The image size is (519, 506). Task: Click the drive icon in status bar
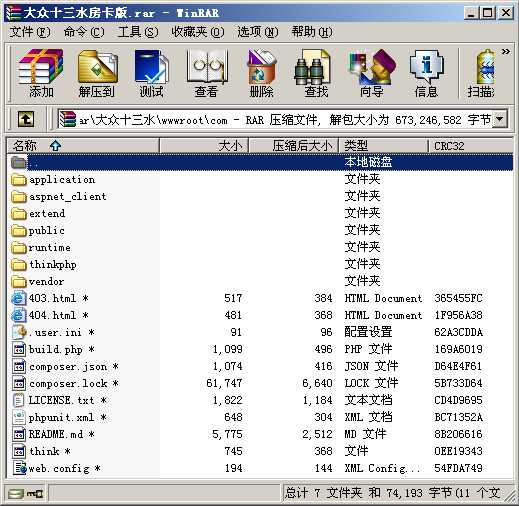click(16, 493)
